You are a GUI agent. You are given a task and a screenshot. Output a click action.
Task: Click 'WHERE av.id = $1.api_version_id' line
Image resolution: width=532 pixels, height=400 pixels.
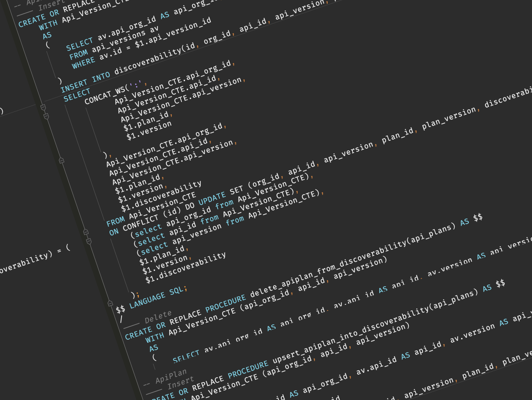pyautogui.click(x=142, y=43)
